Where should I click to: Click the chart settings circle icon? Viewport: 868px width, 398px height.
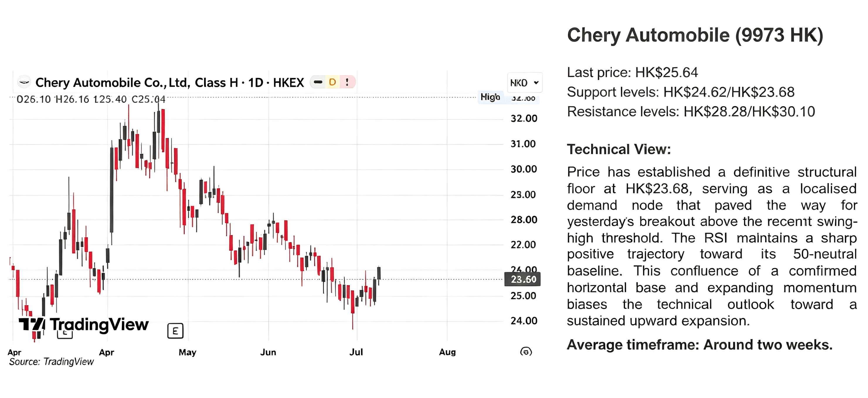point(526,351)
